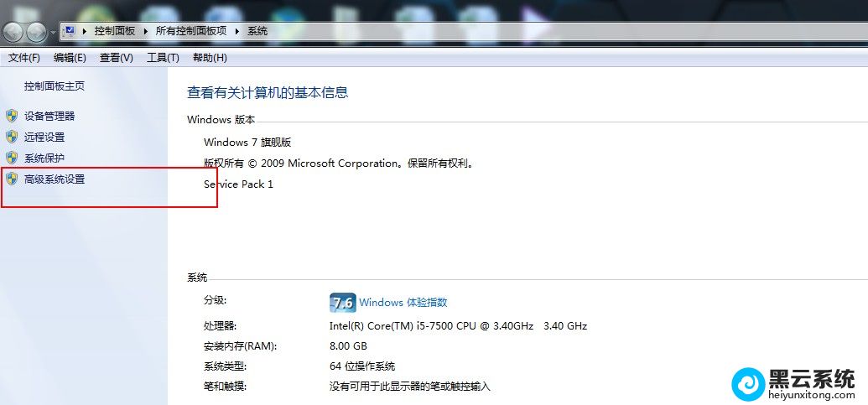Select the 控制面板 breadcrumb in address bar
868x405 pixels.
[115, 31]
